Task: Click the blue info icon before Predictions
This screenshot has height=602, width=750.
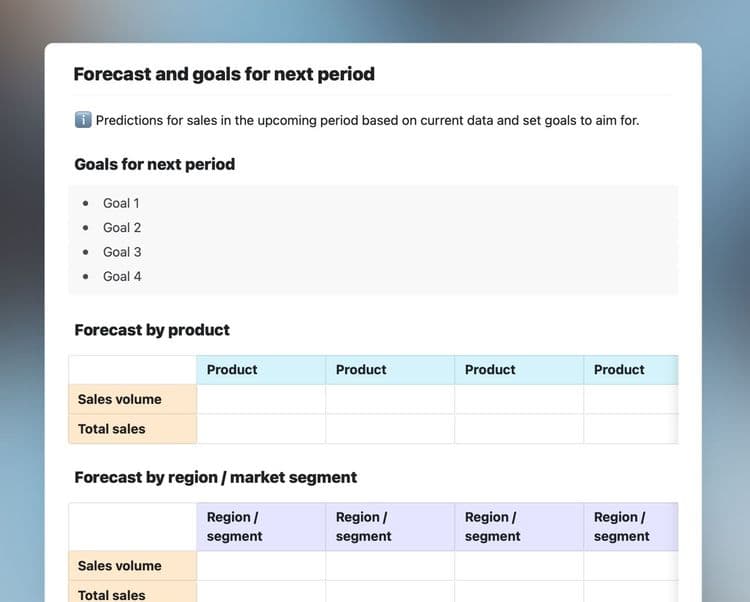Action: (x=83, y=120)
